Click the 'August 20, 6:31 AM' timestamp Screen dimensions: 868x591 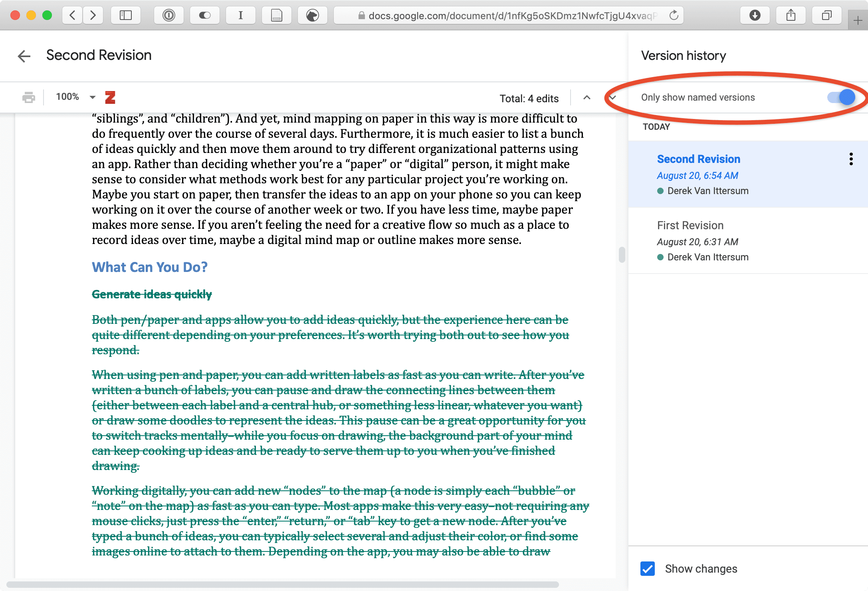pyautogui.click(x=698, y=242)
